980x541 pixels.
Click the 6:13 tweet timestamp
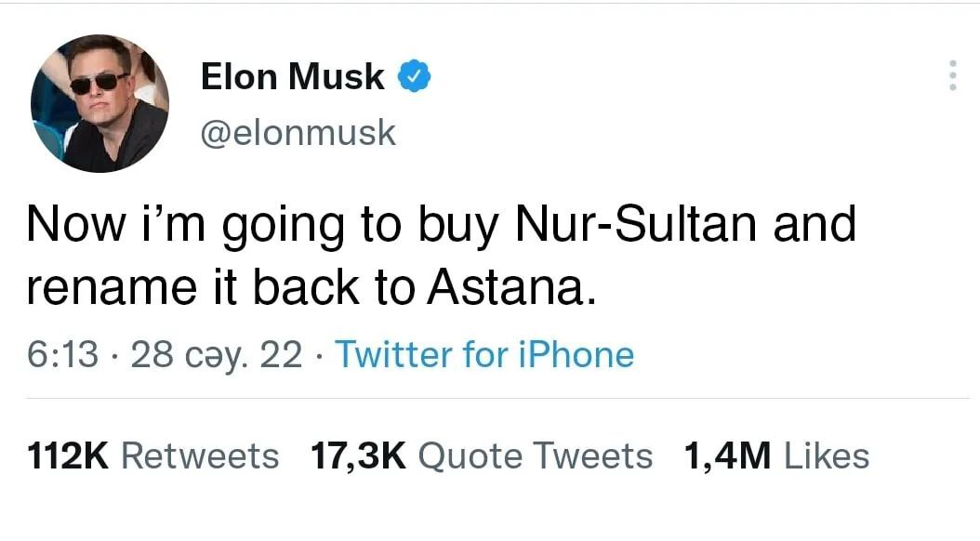point(61,354)
